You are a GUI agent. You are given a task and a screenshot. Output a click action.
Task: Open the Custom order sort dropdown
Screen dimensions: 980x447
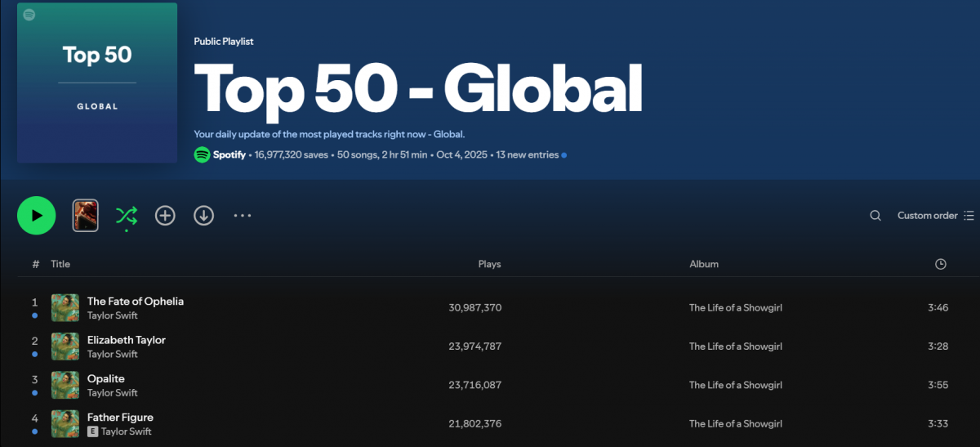935,216
